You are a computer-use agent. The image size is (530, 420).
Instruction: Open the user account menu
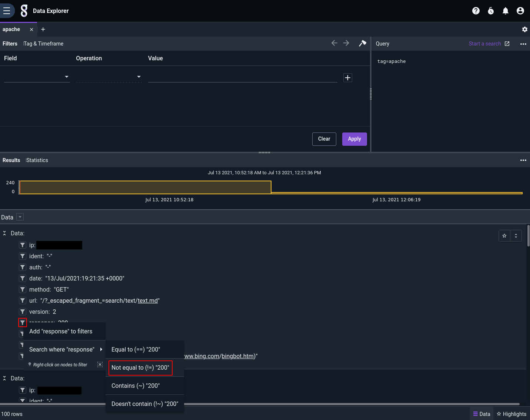(x=520, y=11)
